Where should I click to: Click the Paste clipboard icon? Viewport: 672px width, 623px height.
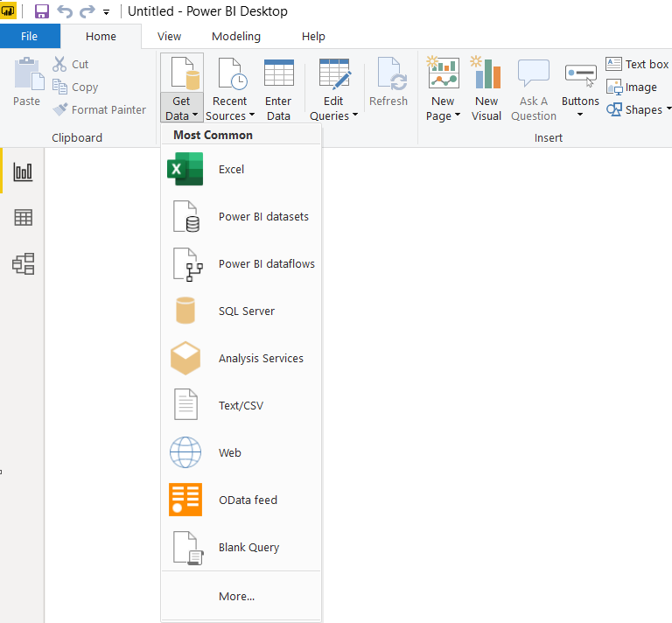(x=28, y=73)
